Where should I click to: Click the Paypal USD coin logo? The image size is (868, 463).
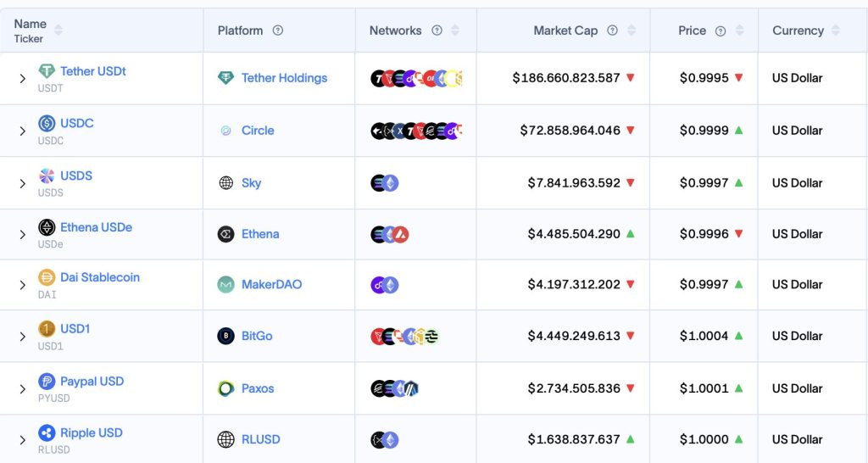click(47, 381)
